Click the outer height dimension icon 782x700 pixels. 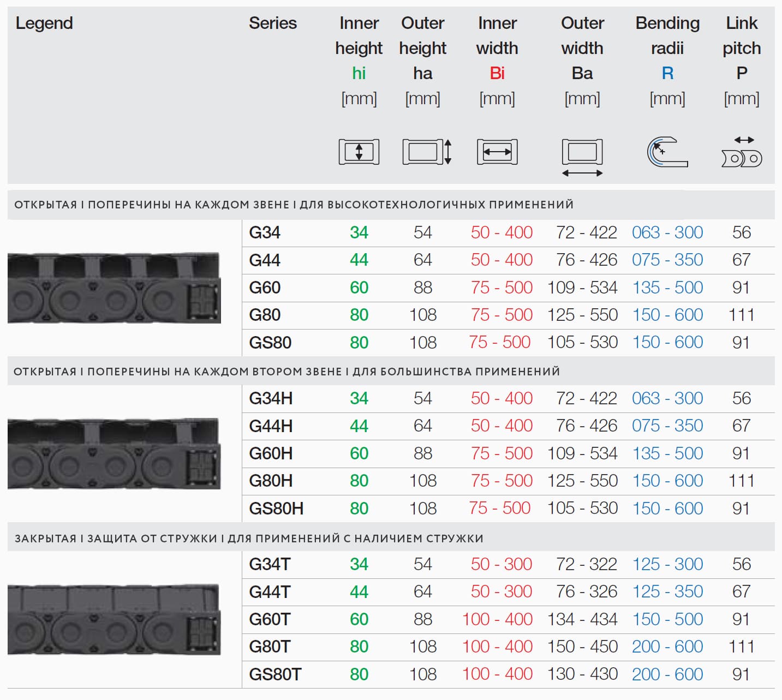[x=426, y=152]
